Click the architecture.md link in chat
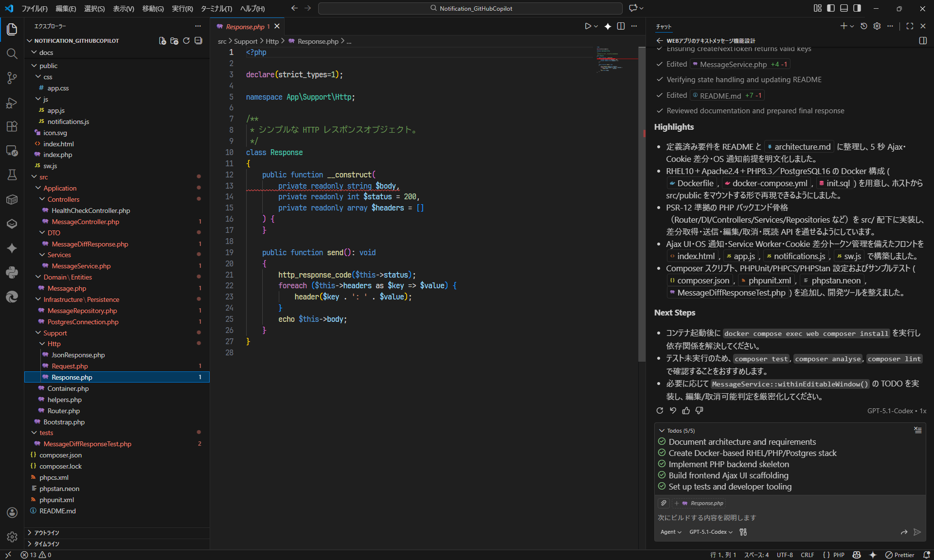 click(798, 146)
